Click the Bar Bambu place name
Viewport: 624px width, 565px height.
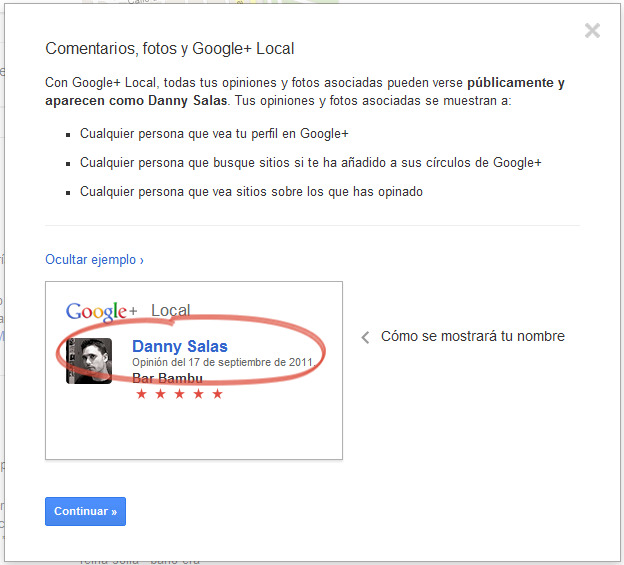point(167,378)
